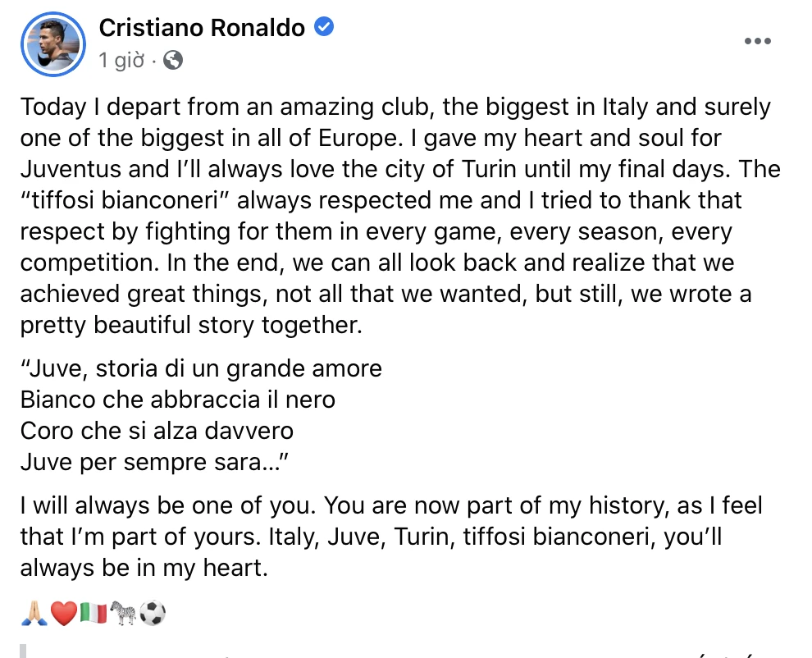This screenshot has width=812, height=658.
Task: Click the Italian flag emoji
Action: [x=94, y=613]
